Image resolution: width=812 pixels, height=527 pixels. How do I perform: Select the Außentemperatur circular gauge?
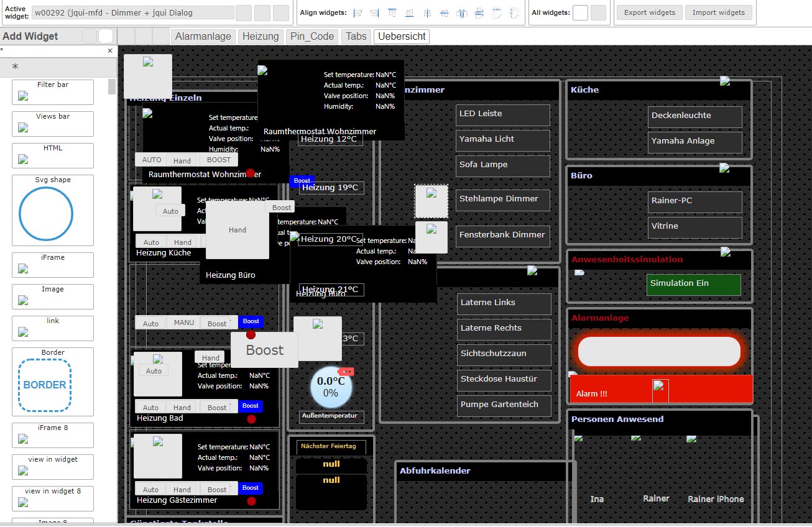pyautogui.click(x=331, y=387)
